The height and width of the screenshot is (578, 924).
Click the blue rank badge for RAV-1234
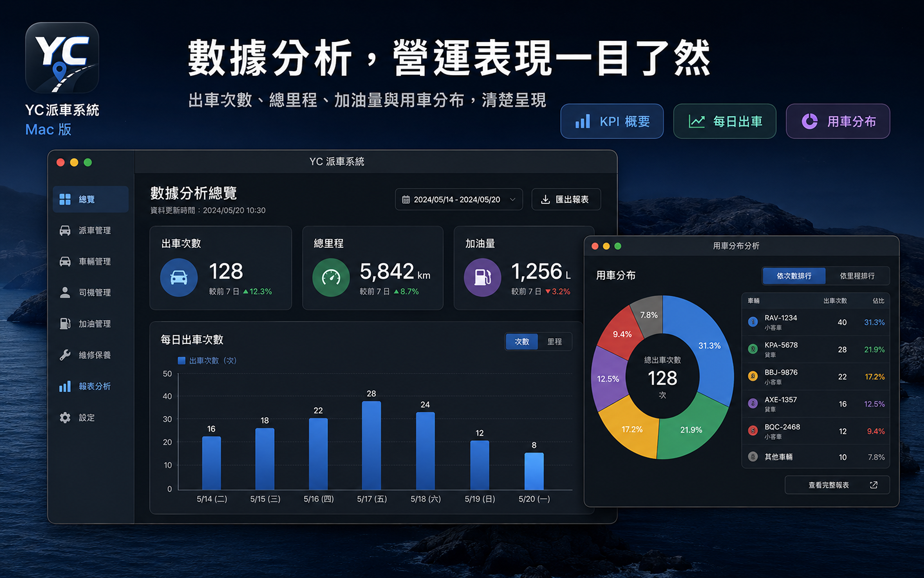pos(753,322)
